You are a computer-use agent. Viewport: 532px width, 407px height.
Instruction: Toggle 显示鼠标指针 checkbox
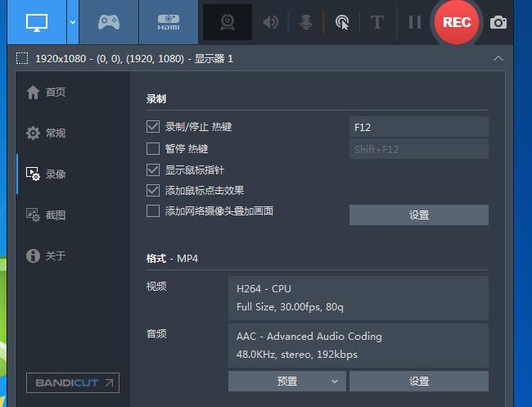click(153, 170)
